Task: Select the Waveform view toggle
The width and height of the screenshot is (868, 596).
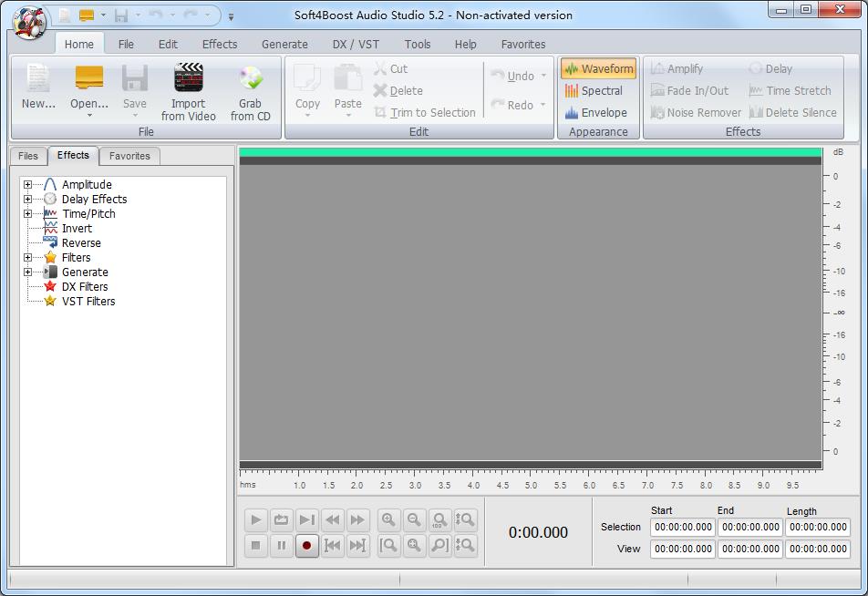Action: 598,69
